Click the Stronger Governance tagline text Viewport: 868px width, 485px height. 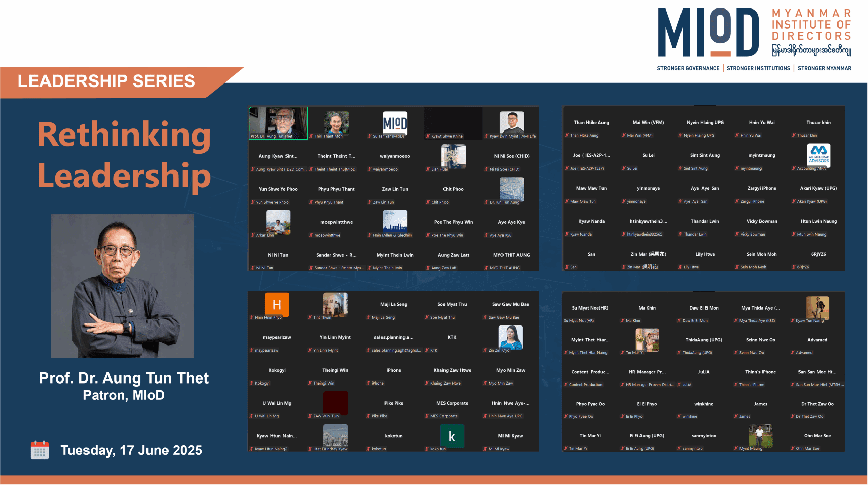click(688, 68)
